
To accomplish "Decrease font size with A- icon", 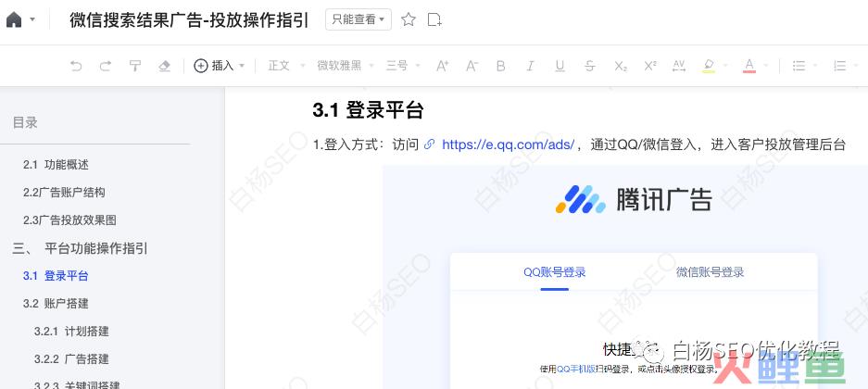I will [x=472, y=66].
